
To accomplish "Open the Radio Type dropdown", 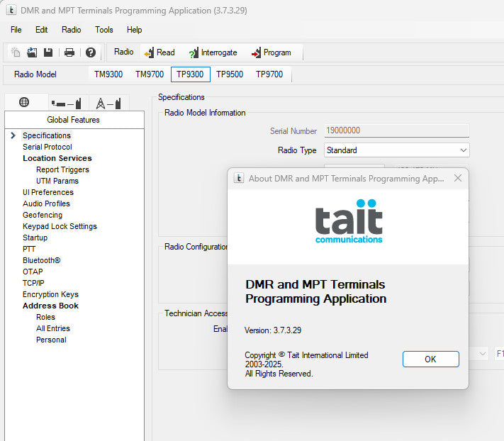I will [x=397, y=150].
